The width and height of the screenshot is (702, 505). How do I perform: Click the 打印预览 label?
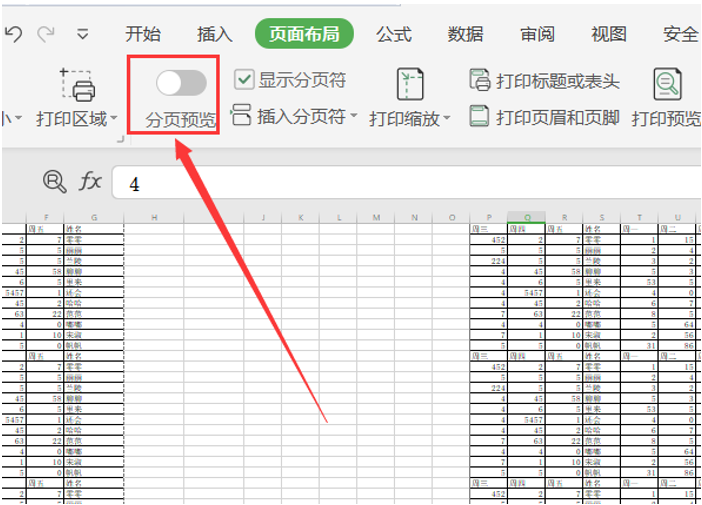pos(666,119)
